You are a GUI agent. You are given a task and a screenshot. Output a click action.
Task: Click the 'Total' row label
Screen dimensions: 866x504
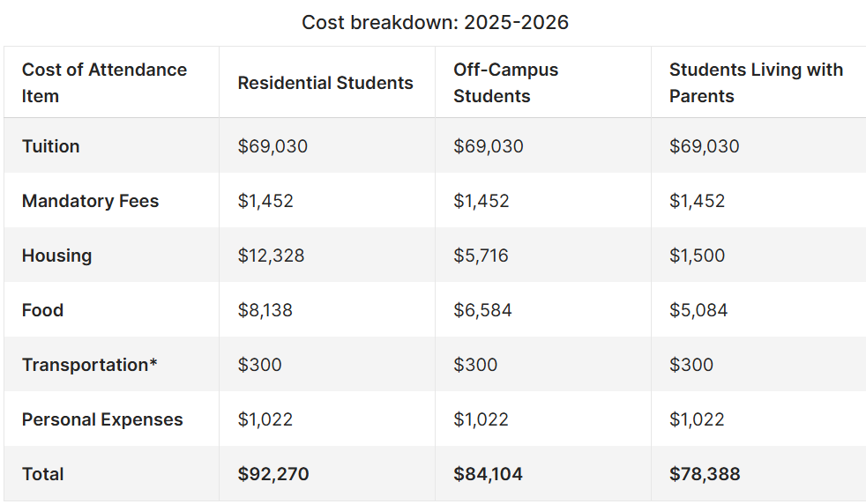point(43,474)
